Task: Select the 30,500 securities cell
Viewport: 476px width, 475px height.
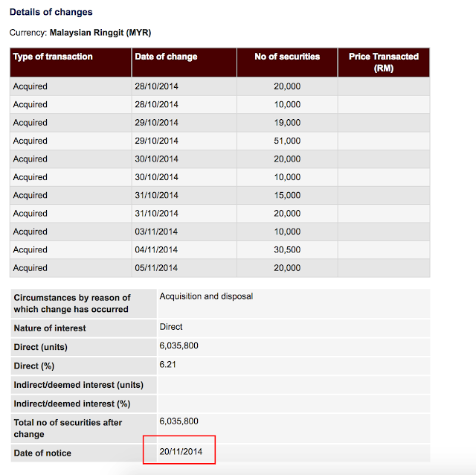Action: pyautogui.click(x=287, y=250)
